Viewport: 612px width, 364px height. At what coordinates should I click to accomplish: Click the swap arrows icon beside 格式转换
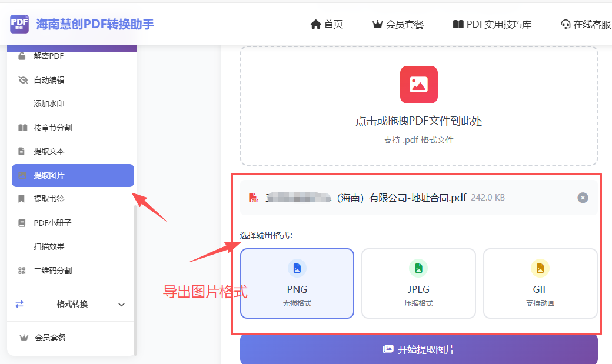pos(19,304)
